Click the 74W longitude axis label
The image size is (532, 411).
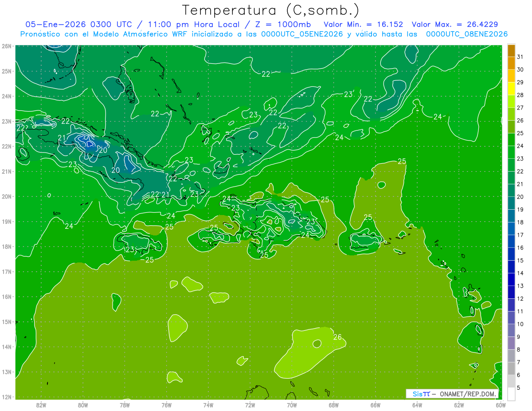point(208,405)
